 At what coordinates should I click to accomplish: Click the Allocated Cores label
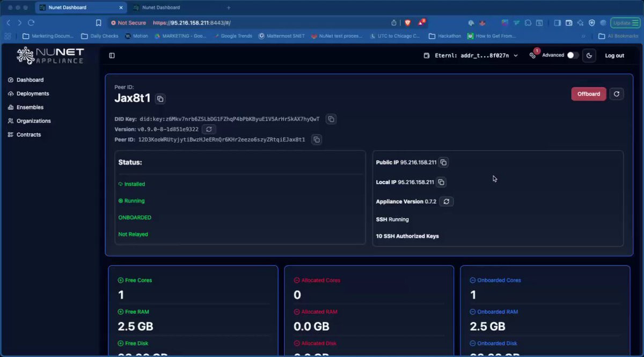coord(317,280)
